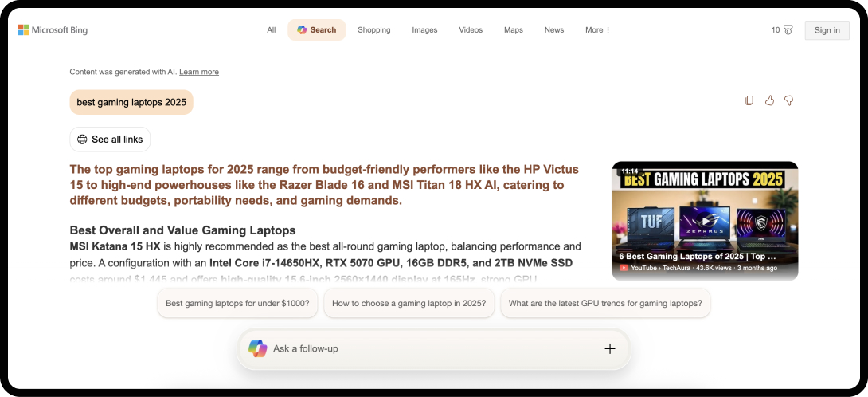868x397 pixels.
Task: Give a thumbs down to the answer
Action: pyautogui.click(x=789, y=100)
